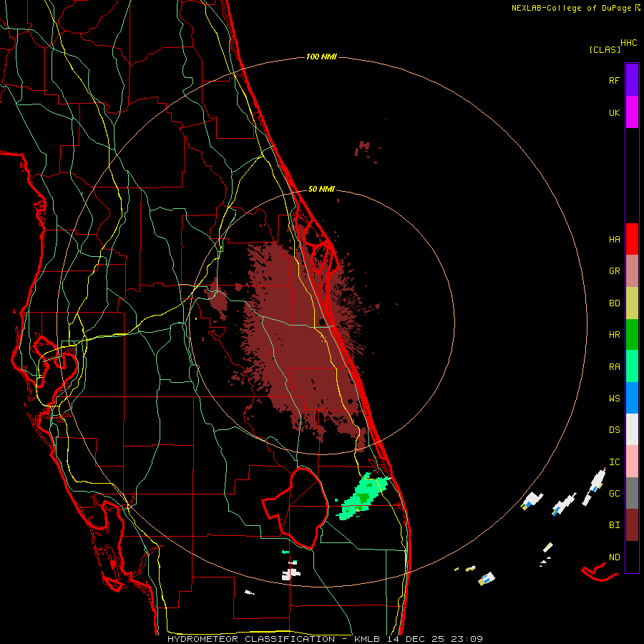
Task: Click the "100 NMI" range ring label
Action: pos(321,57)
